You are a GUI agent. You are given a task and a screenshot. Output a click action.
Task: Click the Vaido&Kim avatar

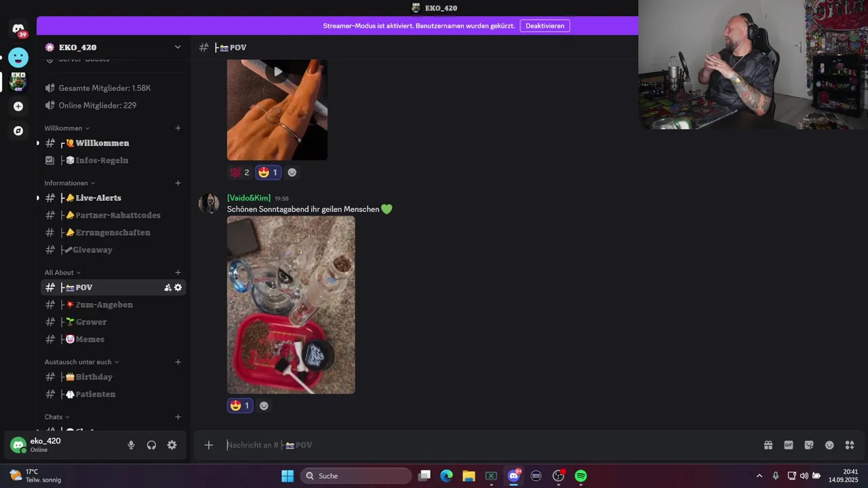pyautogui.click(x=209, y=203)
